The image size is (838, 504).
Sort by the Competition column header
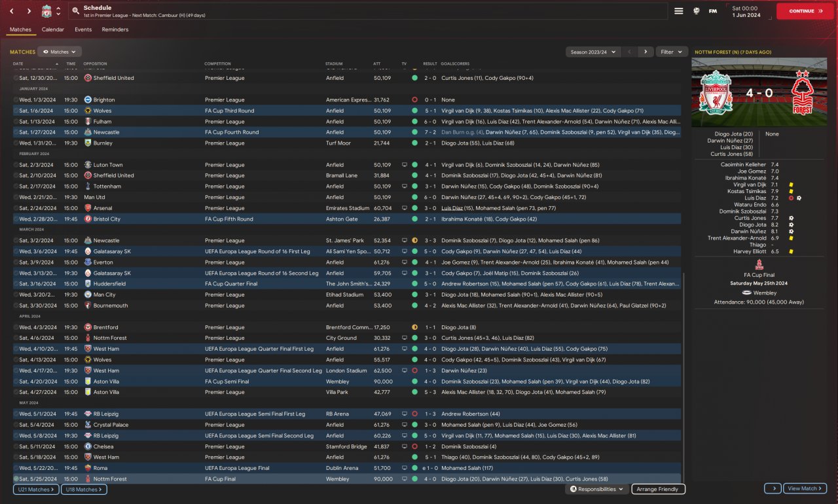[x=217, y=63]
